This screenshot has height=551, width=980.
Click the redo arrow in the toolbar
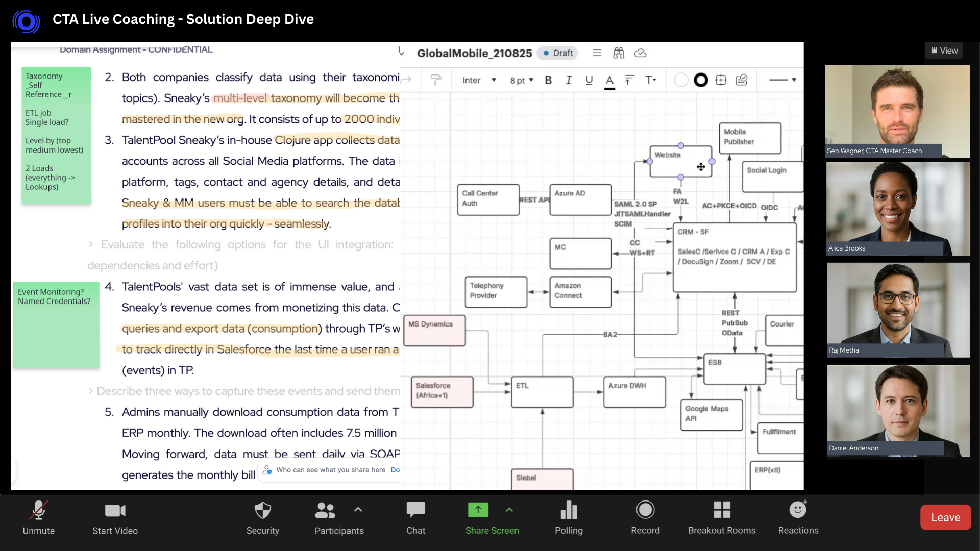coord(406,80)
